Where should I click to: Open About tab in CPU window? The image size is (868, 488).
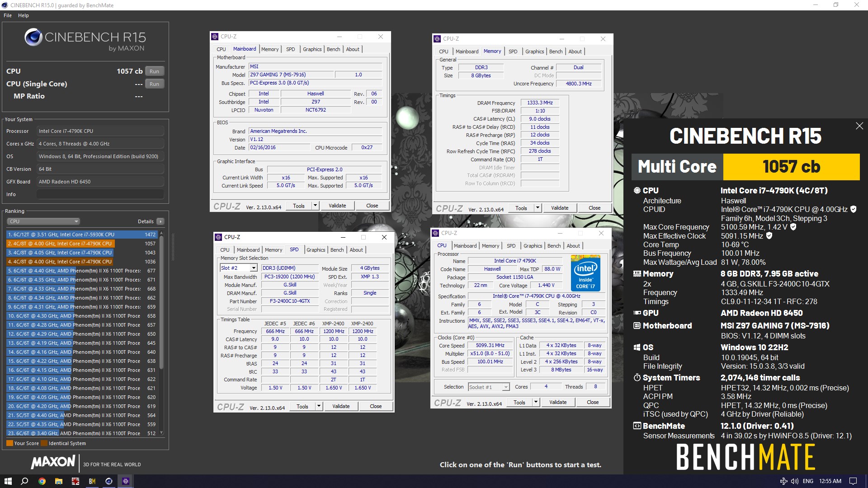[573, 246]
